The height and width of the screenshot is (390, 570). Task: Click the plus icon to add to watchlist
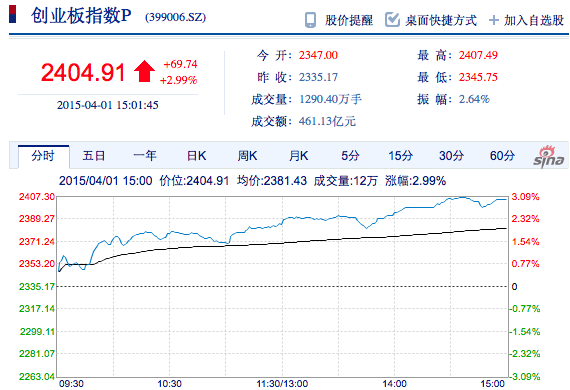493,20
